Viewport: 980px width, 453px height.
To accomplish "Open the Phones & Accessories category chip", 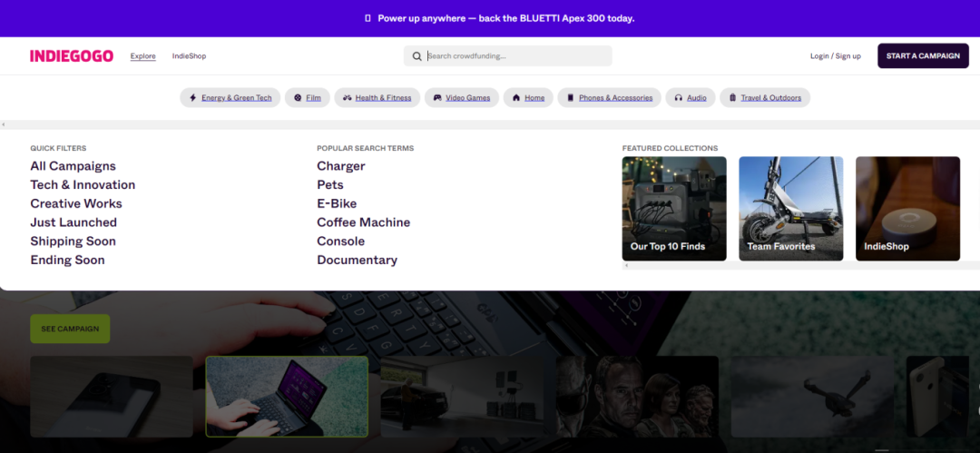I will [608, 98].
